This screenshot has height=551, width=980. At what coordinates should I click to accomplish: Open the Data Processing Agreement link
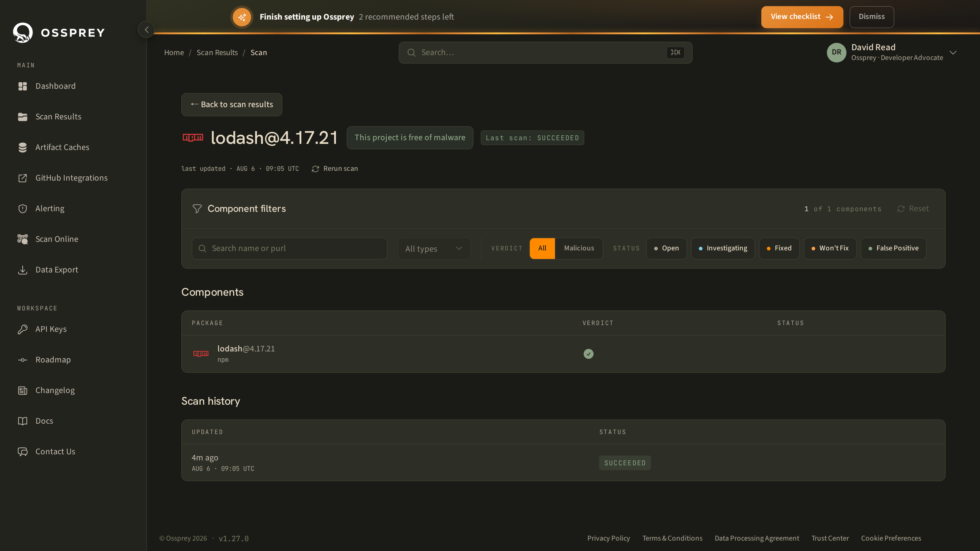click(x=757, y=538)
